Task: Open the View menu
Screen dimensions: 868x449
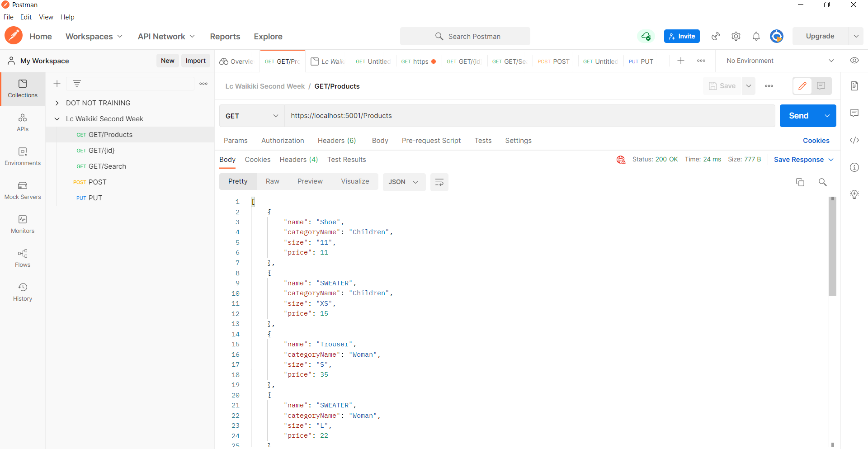Action: 46,17
